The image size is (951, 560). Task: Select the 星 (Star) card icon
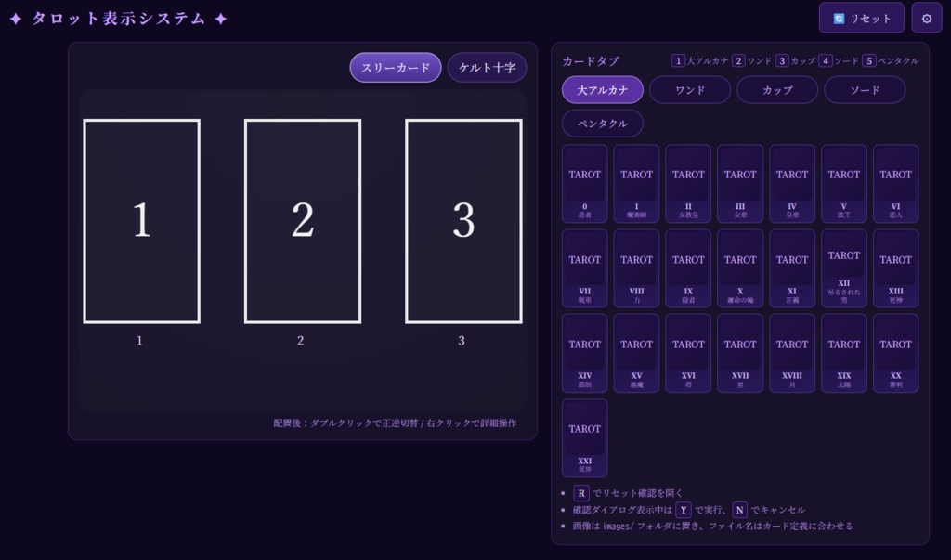coord(740,353)
